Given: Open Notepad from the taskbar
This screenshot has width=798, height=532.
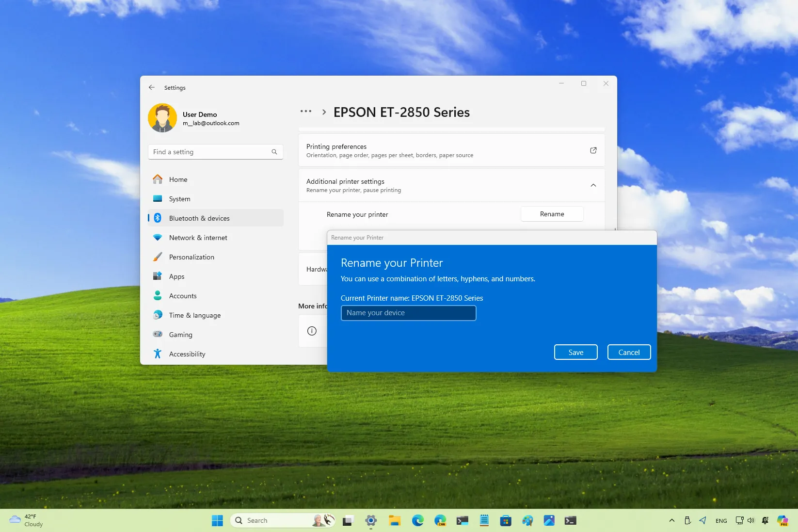Looking at the screenshot, I should 484,520.
